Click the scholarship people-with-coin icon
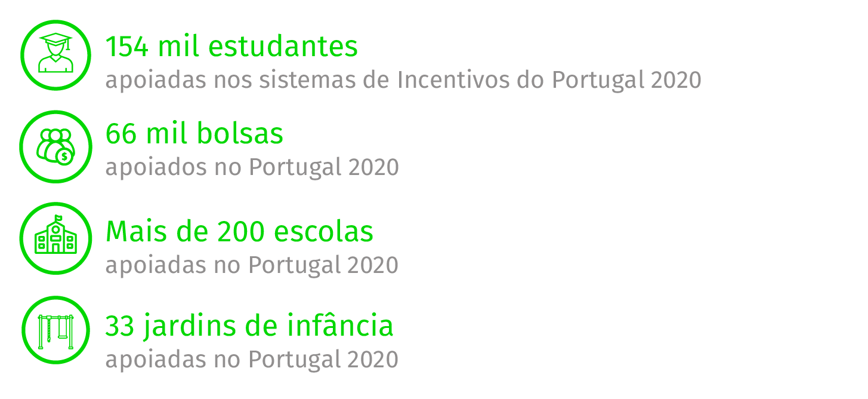This screenshot has width=868, height=399. click(x=55, y=146)
